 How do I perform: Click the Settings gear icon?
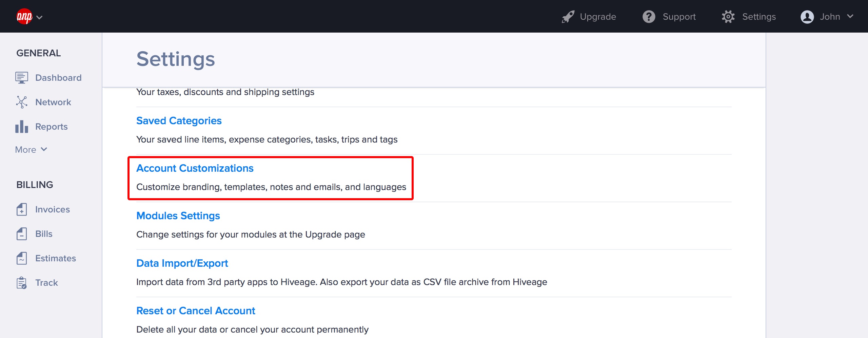coord(728,17)
